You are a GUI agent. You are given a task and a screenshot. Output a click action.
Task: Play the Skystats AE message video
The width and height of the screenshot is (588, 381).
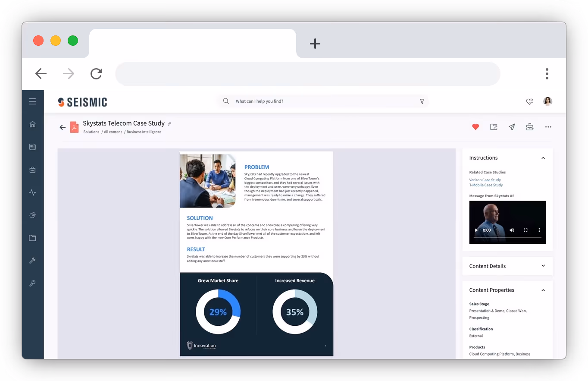click(476, 230)
